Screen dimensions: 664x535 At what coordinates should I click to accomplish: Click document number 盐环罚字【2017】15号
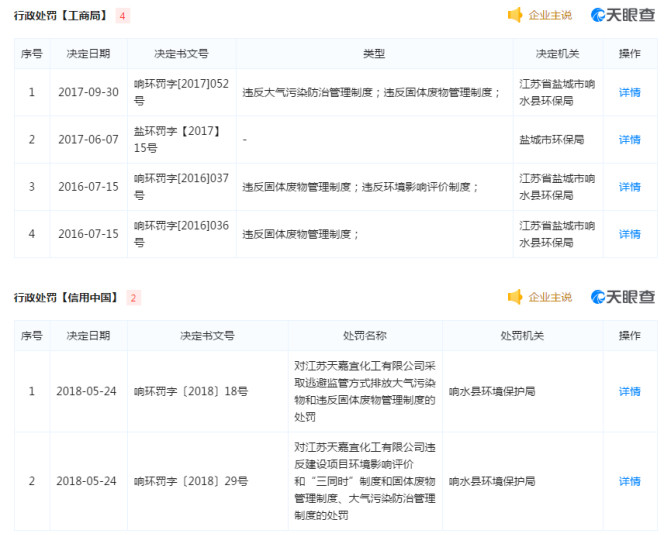[x=177, y=140]
